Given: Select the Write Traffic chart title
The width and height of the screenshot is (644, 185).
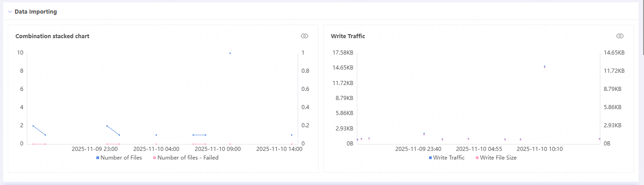Looking at the screenshot, I should tap(348, 36).
